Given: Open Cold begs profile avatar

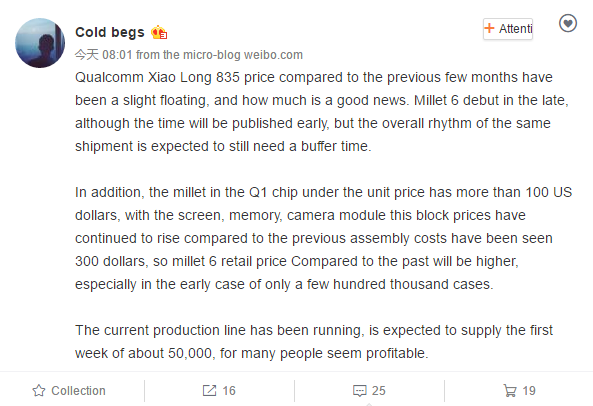Looking at the screenshot, I should tap(40, 43).
